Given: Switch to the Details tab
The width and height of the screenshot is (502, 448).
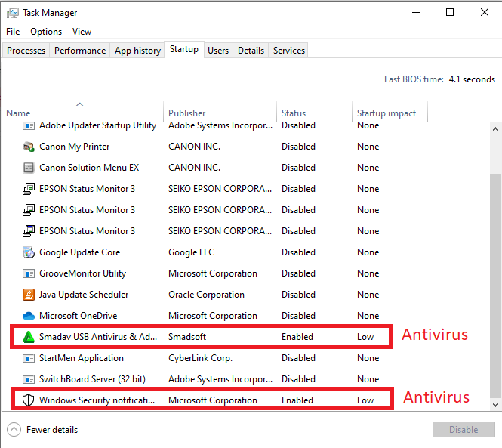Looking at the screenshot, I should point(251,51).
